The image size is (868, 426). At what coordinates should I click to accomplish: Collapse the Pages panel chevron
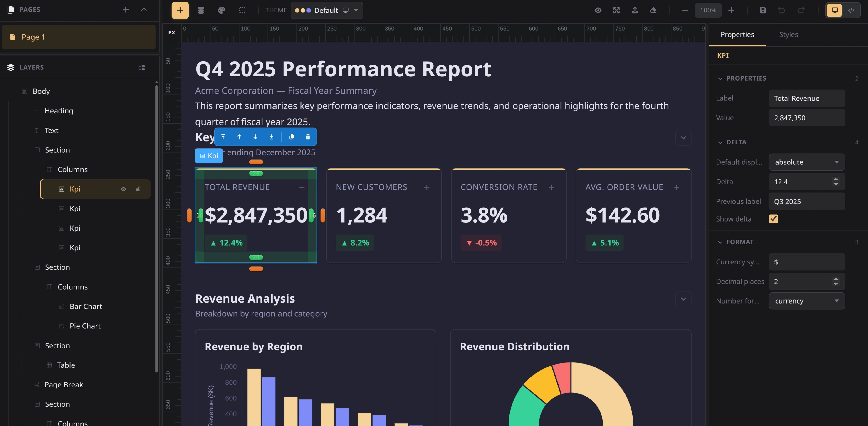pos(144,10)
